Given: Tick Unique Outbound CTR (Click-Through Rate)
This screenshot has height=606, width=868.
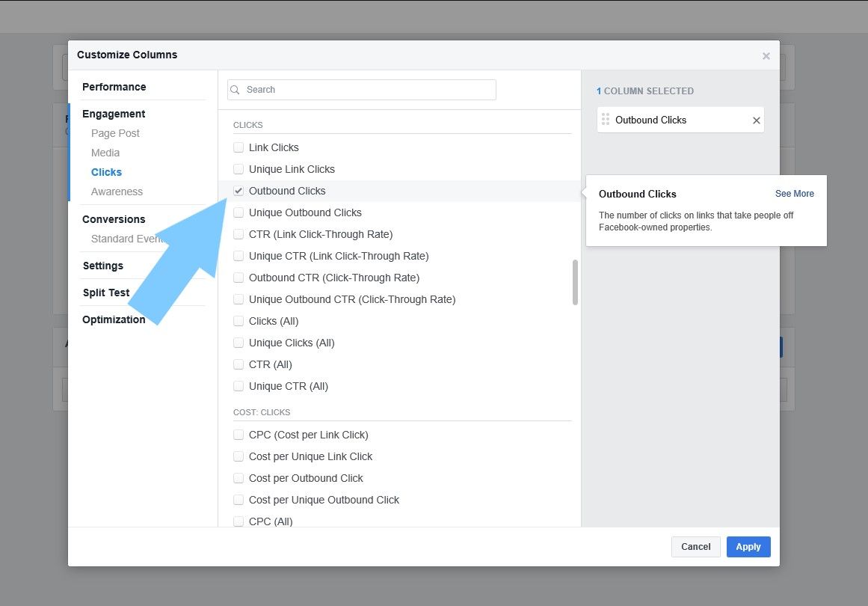Looking at the screenshot, I should [238, 299].
